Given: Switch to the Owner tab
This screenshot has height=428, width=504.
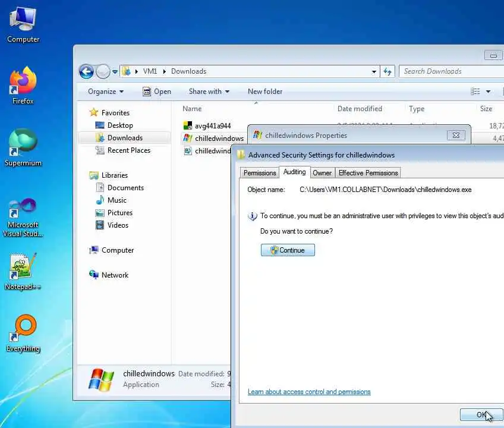Looking at the screenshot, I should 322,172.
